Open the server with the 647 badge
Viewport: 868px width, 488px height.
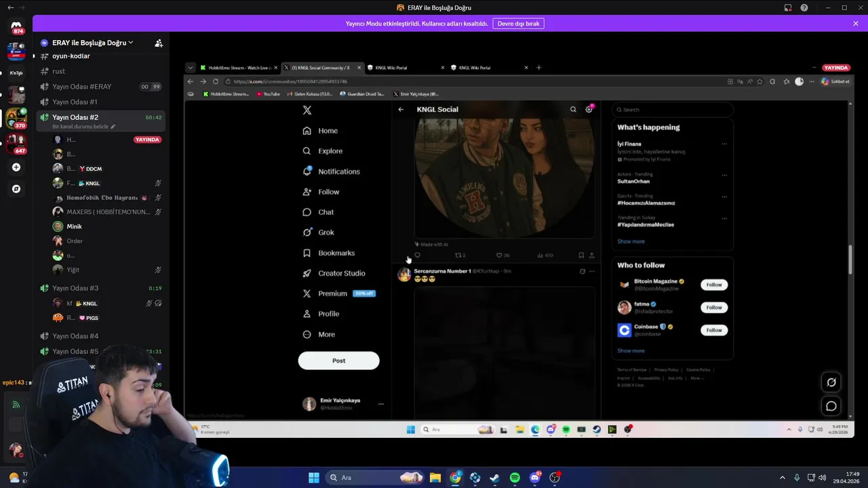[16, 144]
